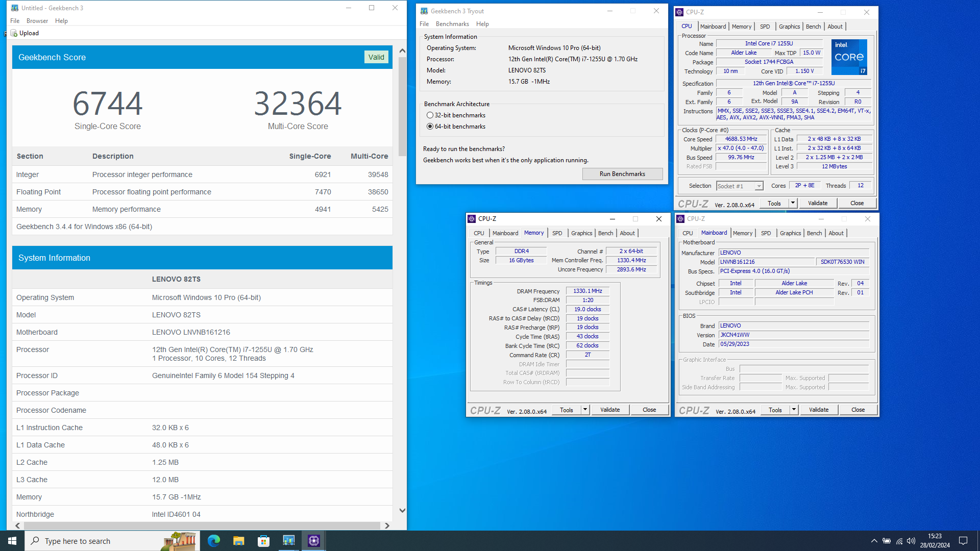Viewport: 980px width, 551px height.
Task: Click the Valid badge in Geekbench Score
Action: tap(376, 57)
